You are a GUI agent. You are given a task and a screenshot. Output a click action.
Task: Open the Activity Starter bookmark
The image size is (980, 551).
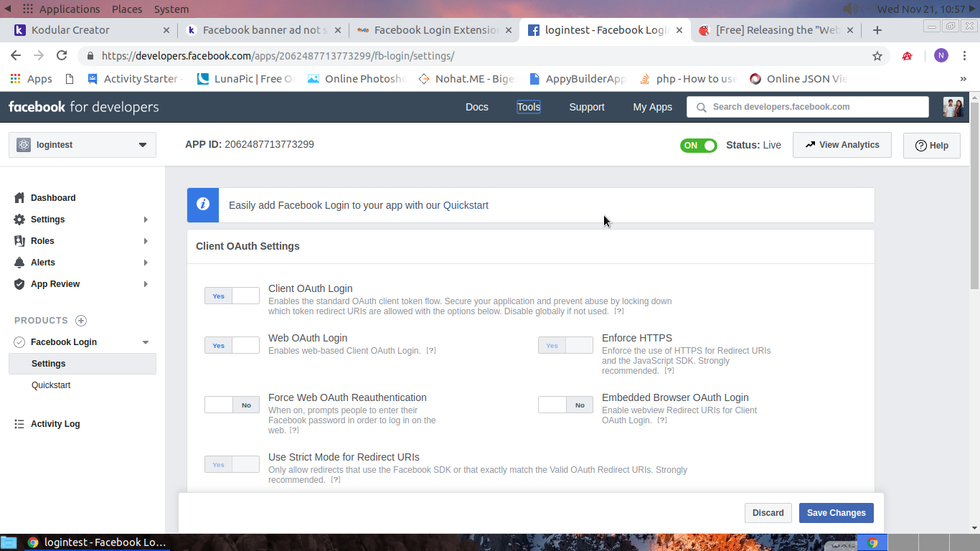(x=134, y=79)
